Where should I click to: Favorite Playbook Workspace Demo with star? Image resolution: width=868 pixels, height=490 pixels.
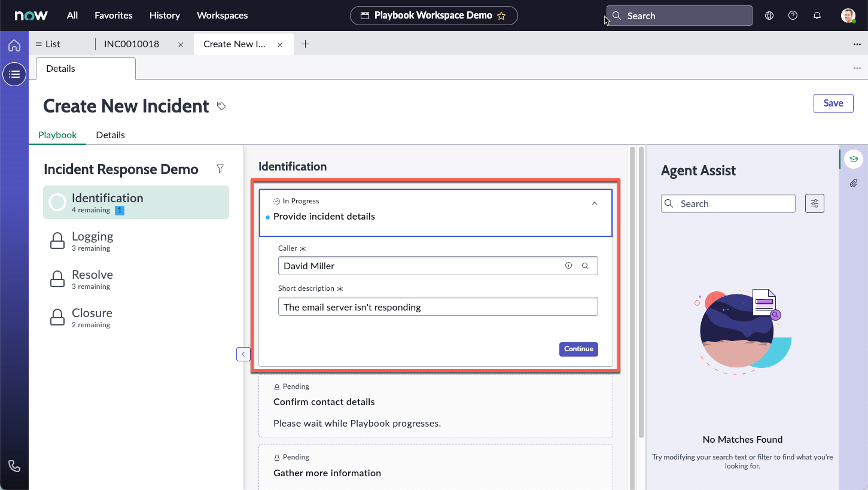(501, 16)
